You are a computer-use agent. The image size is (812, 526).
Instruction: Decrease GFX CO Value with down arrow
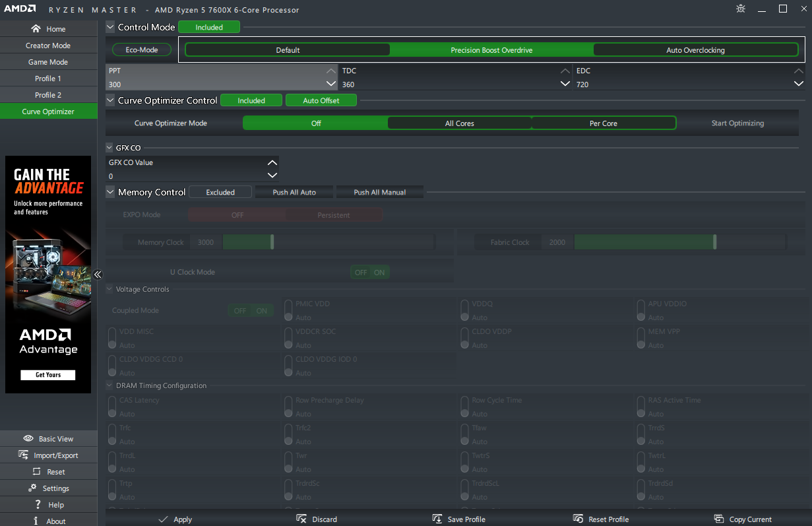pos(272,176)
